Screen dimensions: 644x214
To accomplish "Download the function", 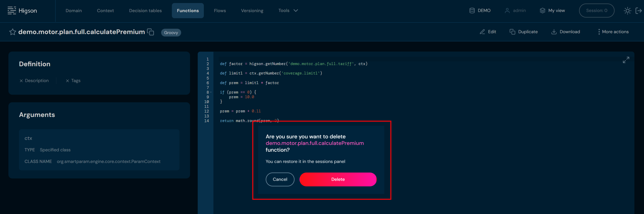I will click(x=566, y=32).
